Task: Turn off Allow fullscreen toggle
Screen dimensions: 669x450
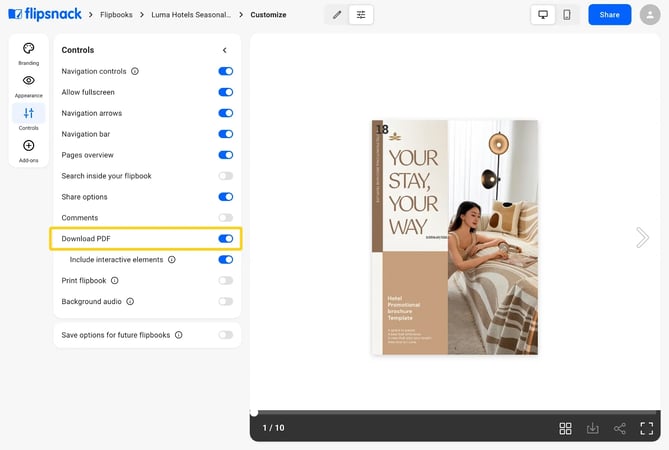Action: 226,92
